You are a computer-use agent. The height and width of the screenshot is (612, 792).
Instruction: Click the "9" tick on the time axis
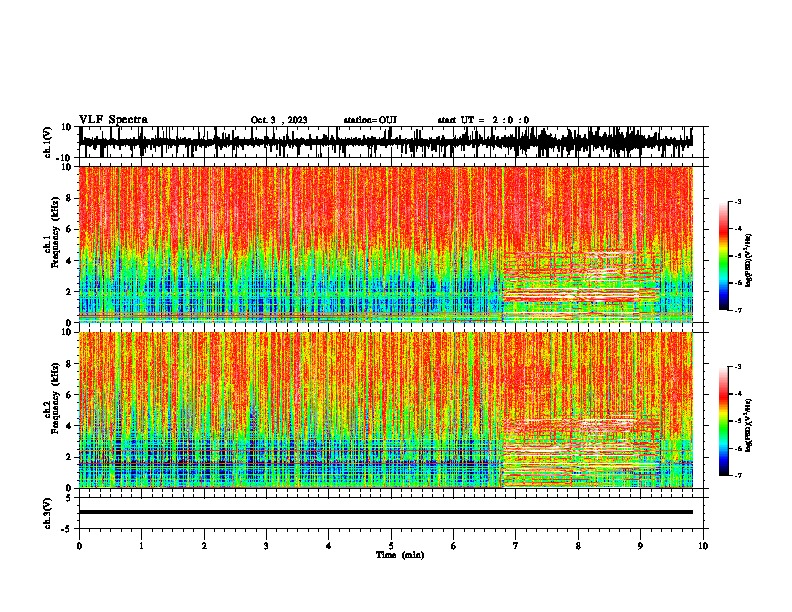(x=640, y=546)
